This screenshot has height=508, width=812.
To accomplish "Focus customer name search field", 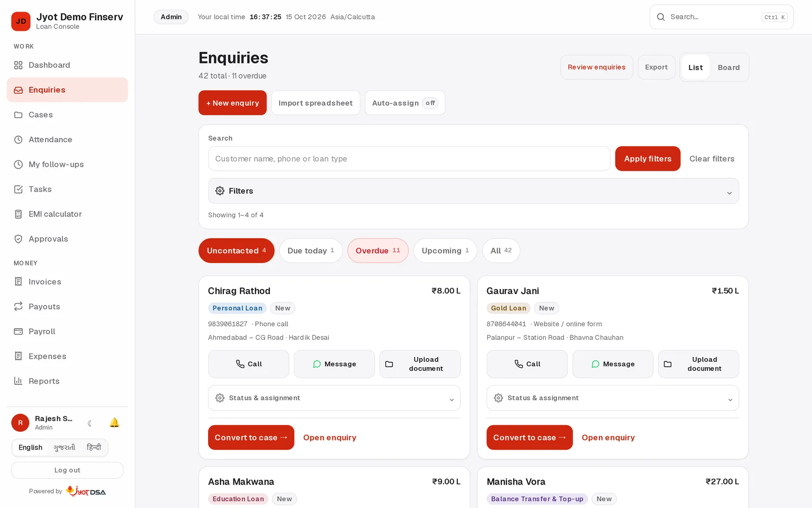I will click(409, 159).
